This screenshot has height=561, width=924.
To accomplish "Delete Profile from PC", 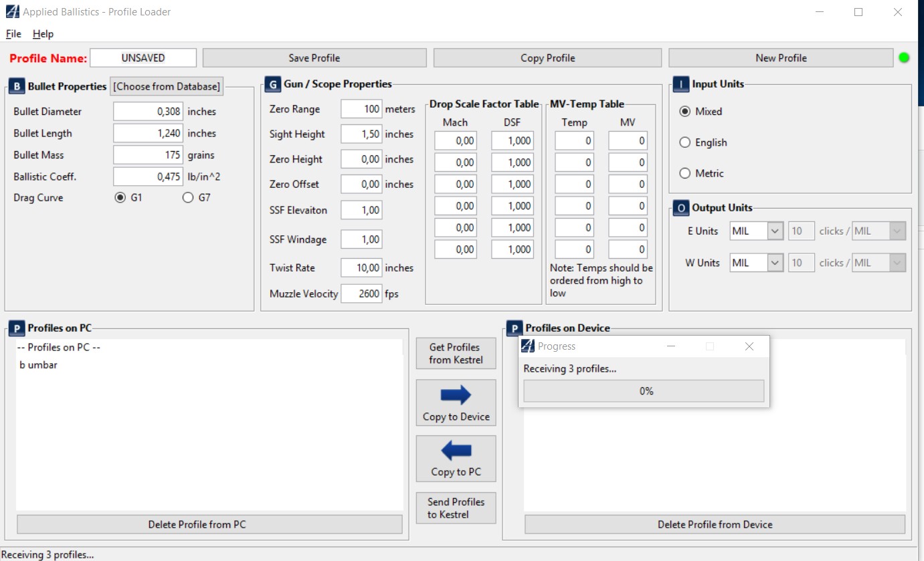I will coord(209,524).
